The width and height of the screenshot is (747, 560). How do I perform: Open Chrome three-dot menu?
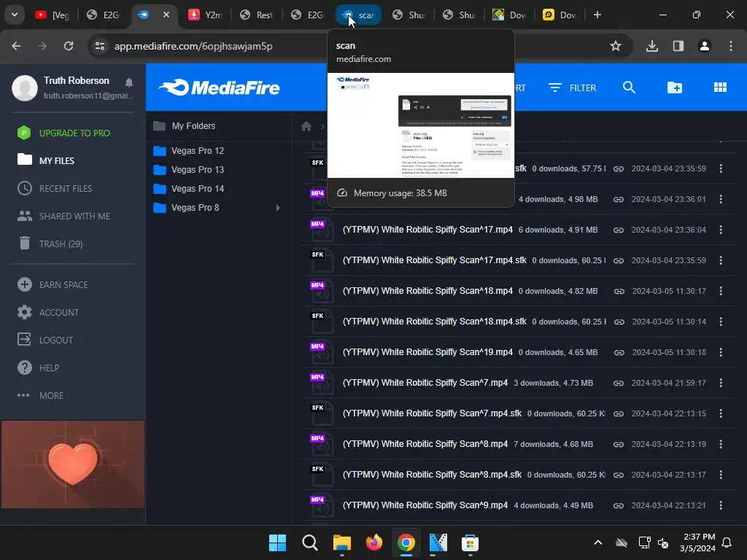731,46
